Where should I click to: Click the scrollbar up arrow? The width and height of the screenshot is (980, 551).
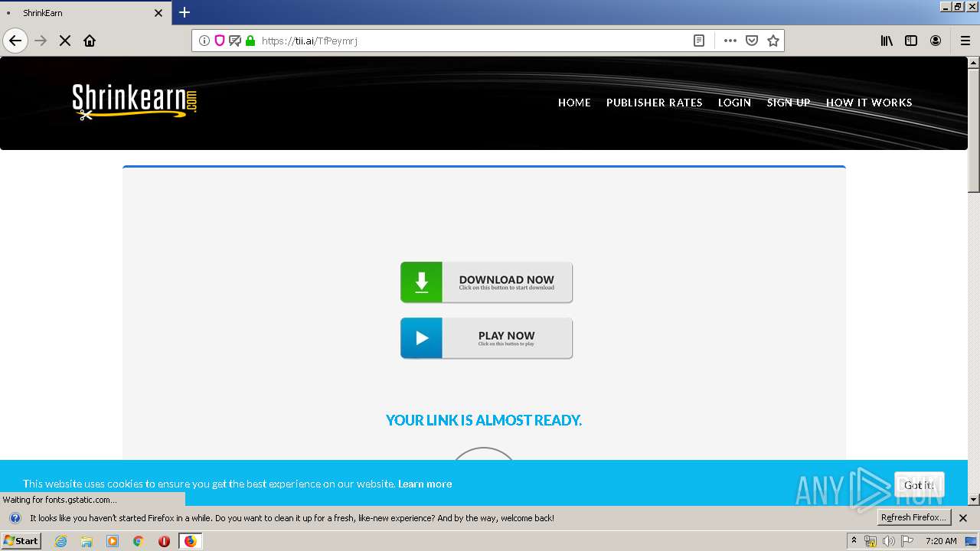tap(974, 62)
